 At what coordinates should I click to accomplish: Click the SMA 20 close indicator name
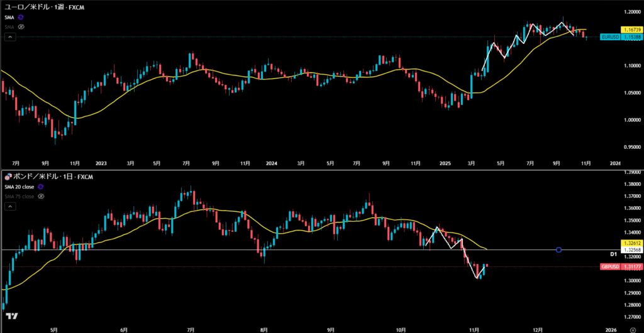pos(19,187)
